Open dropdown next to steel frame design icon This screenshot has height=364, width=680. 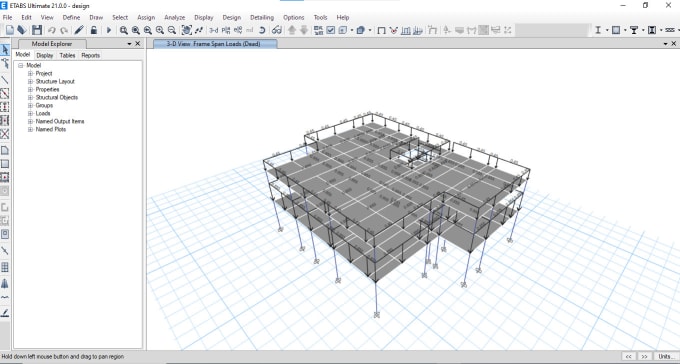click(607, 30)
